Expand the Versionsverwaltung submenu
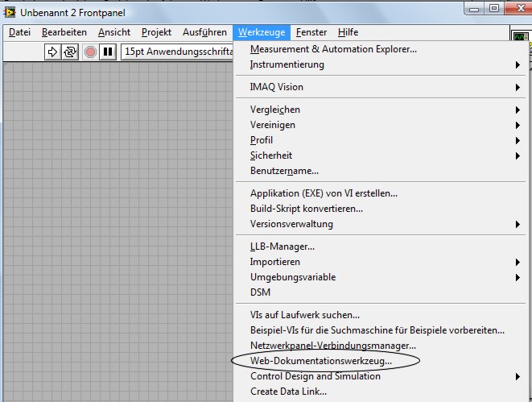Screen dimensions: 532x402 381,224
